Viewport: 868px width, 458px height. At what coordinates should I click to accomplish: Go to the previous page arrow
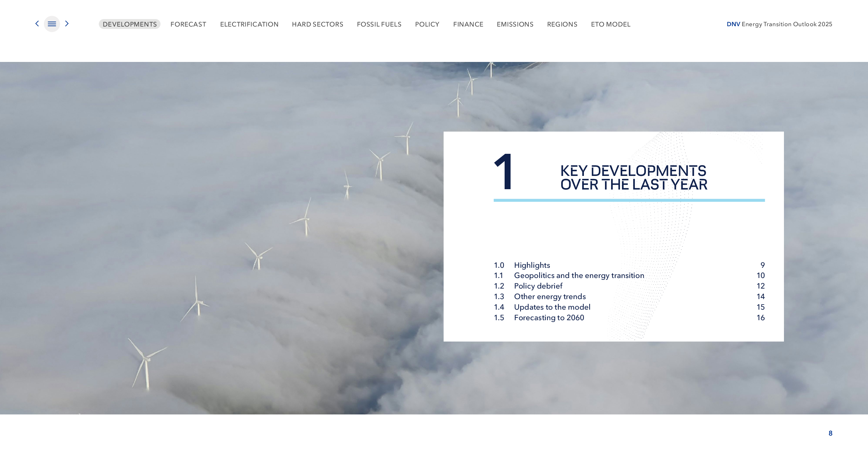(x=37, y=23)
